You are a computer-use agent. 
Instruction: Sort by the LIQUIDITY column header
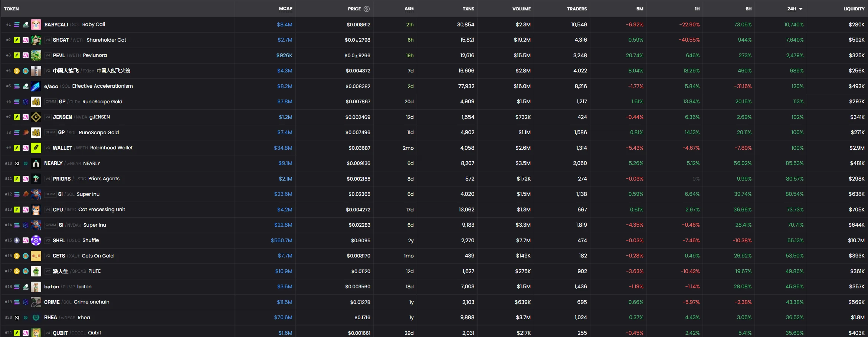(854, 9)
